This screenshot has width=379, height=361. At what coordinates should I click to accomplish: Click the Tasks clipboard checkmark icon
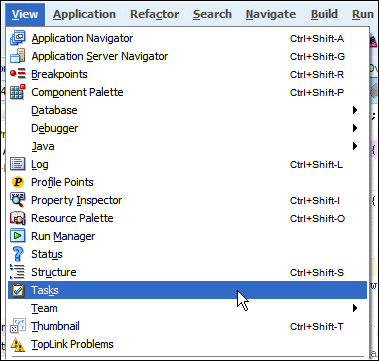tap(18, 290)
